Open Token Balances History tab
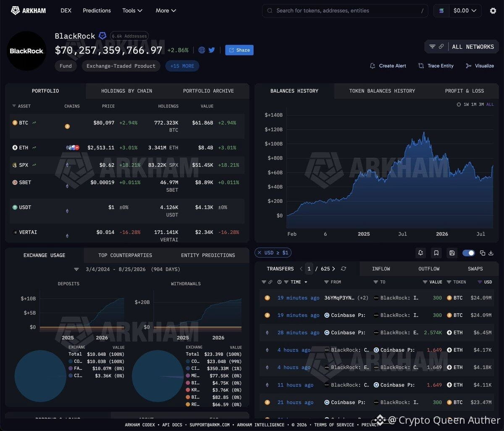504x431 pixels. click(x=382, y=91)
